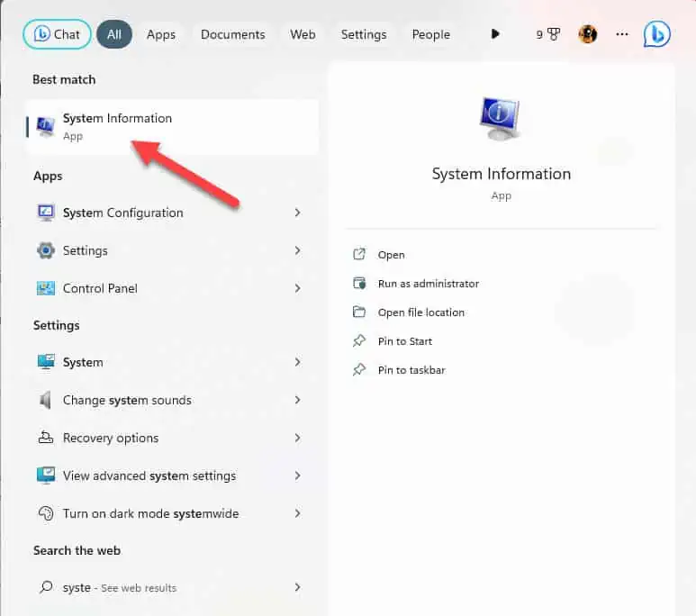The image size is (696, 616).
Task: Click Open in the preview pane
Action: (x=391, y=255)
